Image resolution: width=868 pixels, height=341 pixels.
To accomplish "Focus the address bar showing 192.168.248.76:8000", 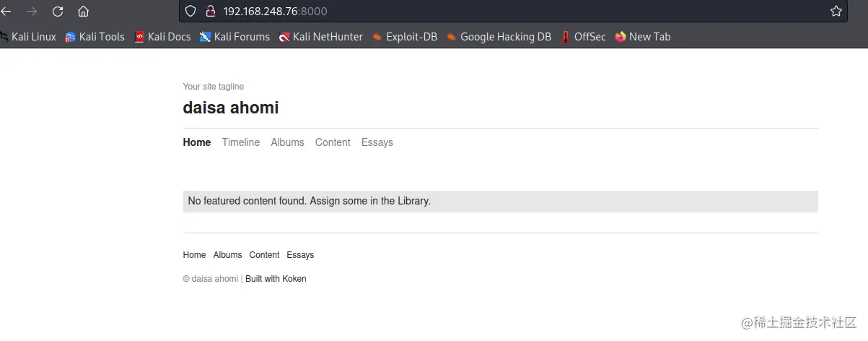I will point(513,11).
